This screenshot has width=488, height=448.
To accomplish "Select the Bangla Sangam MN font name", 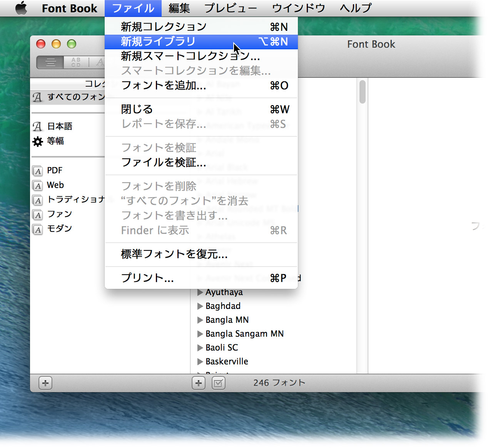I will click(x=244, y=334).
